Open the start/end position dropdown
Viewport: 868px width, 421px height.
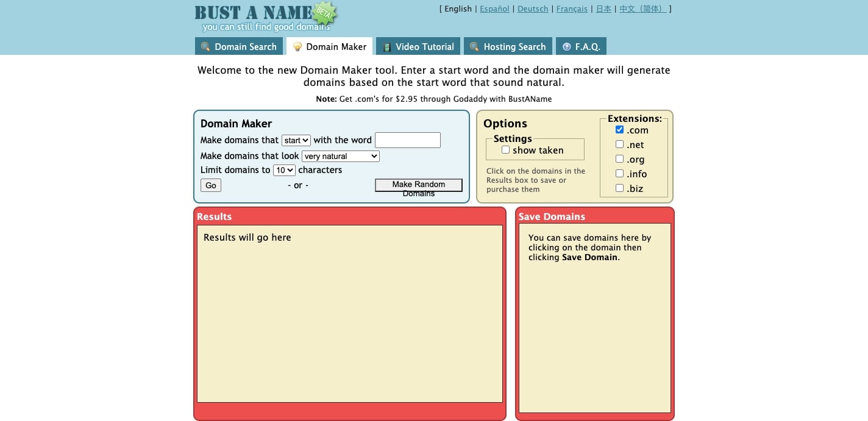pyautogui.click(x=296, y=140)
